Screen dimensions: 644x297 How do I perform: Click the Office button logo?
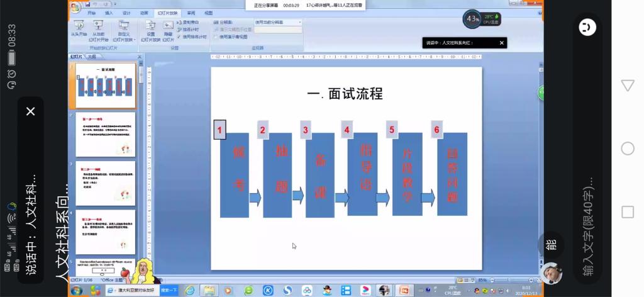(75, 8)
